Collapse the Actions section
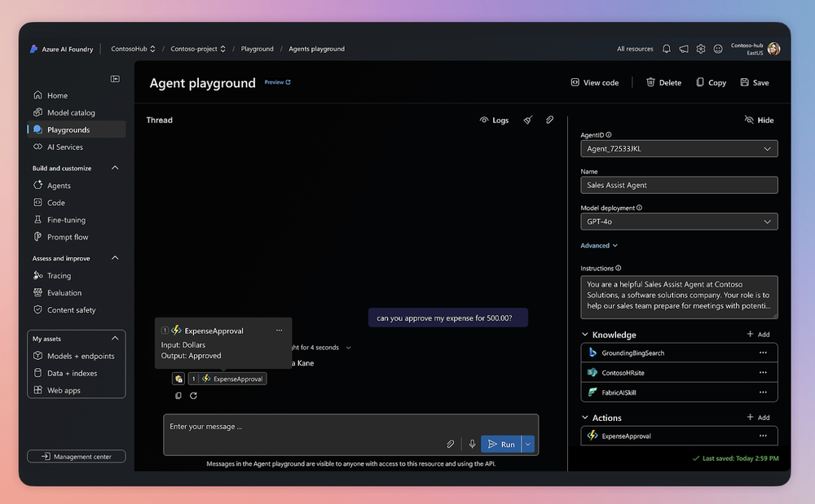Screen dimensions: 815x504 tap(584, 418)
